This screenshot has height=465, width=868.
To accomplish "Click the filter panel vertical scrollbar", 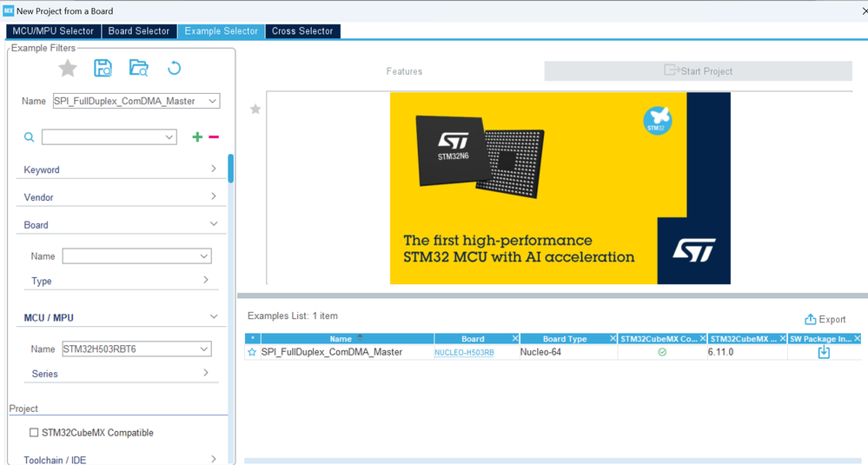I will [x=231, y=169].
